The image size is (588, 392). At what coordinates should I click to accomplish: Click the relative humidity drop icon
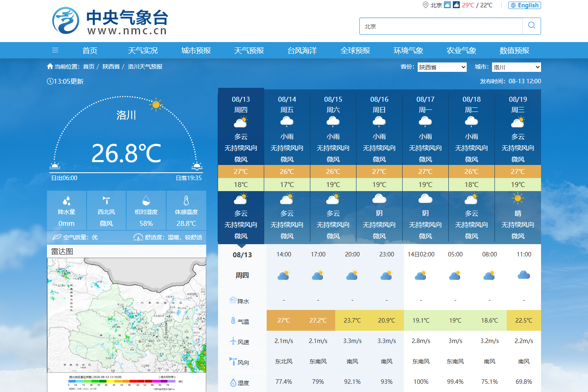146,200
